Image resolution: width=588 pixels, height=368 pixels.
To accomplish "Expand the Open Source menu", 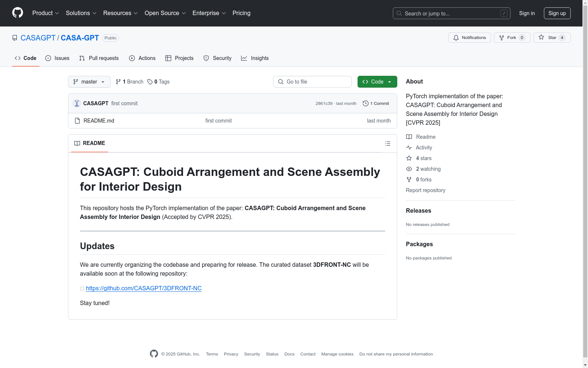I will click(x=165, y=13).
